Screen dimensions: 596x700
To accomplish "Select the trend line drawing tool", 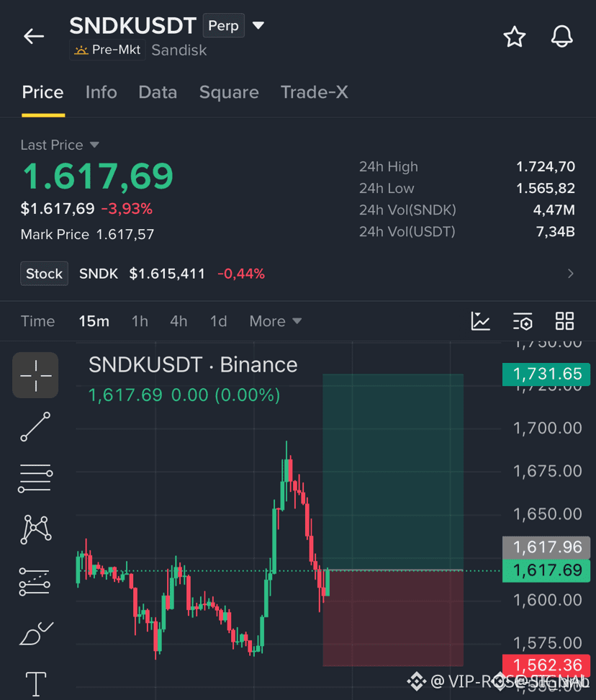I will pyautogui.click(x=35, y=427).
